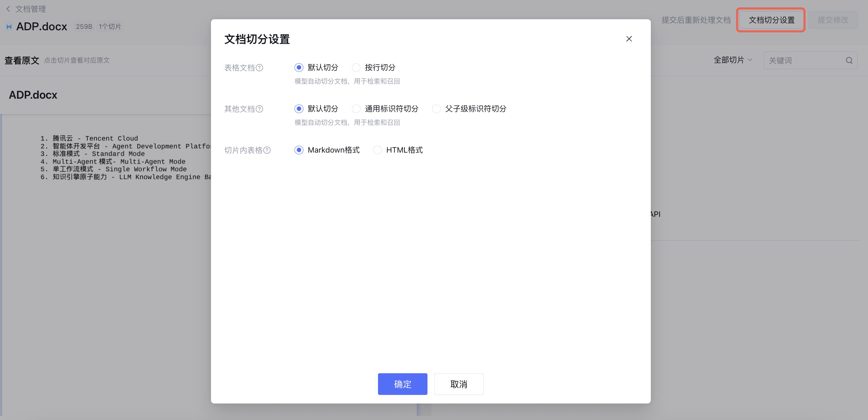Click 确定 to confirm settings
Screen dimensions: 868x420
[x=402, y=384]
